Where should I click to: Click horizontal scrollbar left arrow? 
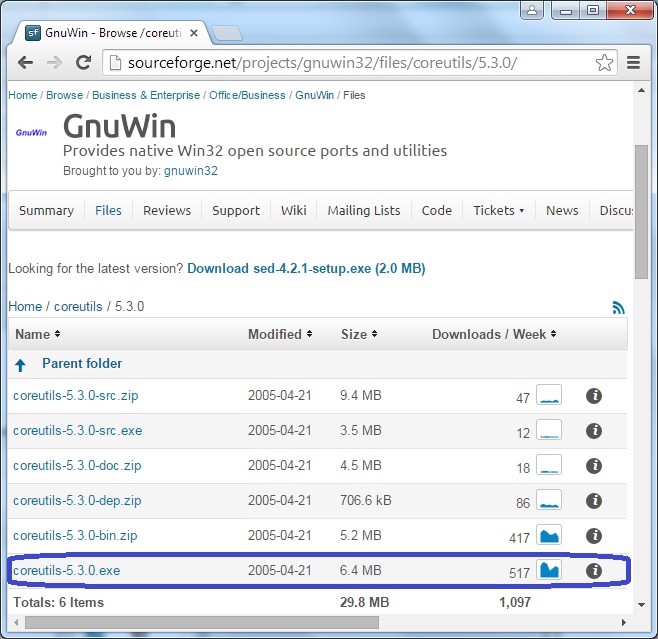[x=16, y=623]
